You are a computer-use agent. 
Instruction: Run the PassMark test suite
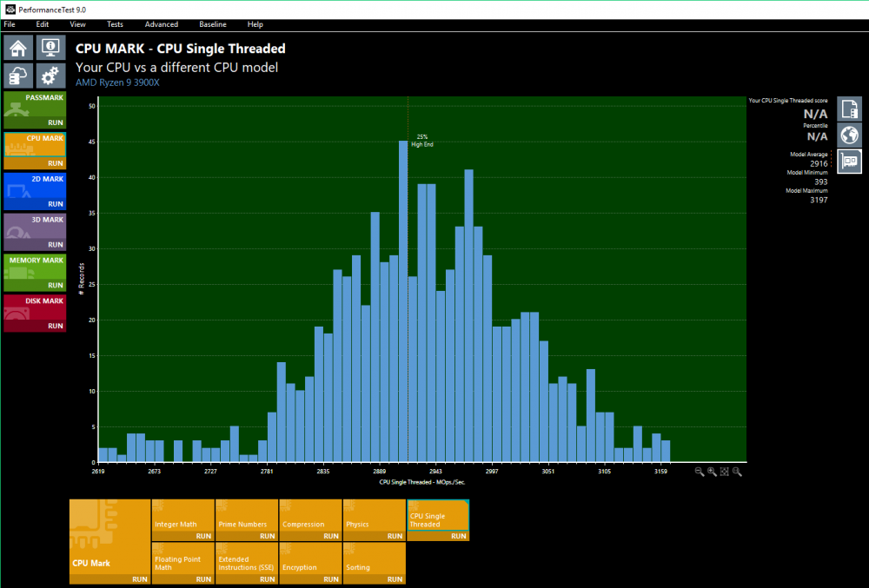pos(55,123)
